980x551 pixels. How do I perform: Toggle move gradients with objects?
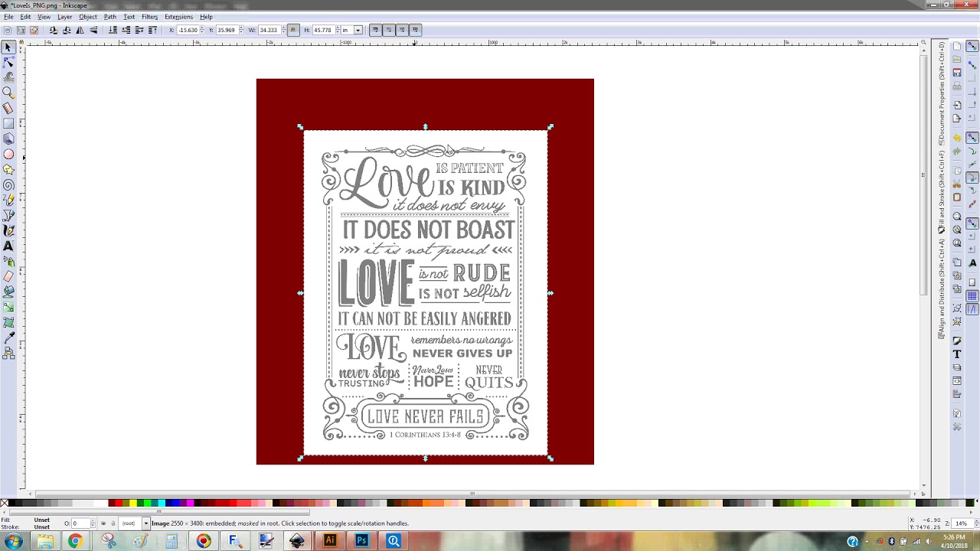pos(402,30)
